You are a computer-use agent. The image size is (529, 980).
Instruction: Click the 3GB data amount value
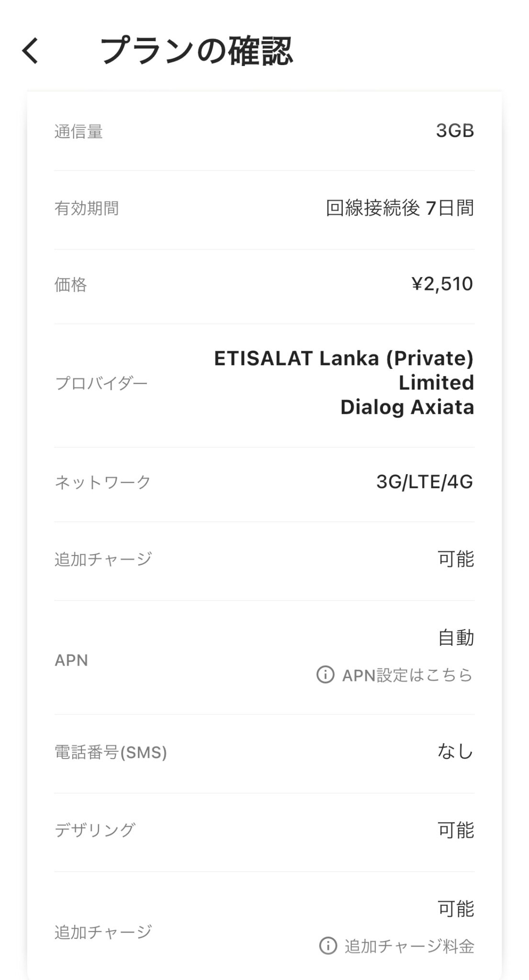[x=454, y=130]
